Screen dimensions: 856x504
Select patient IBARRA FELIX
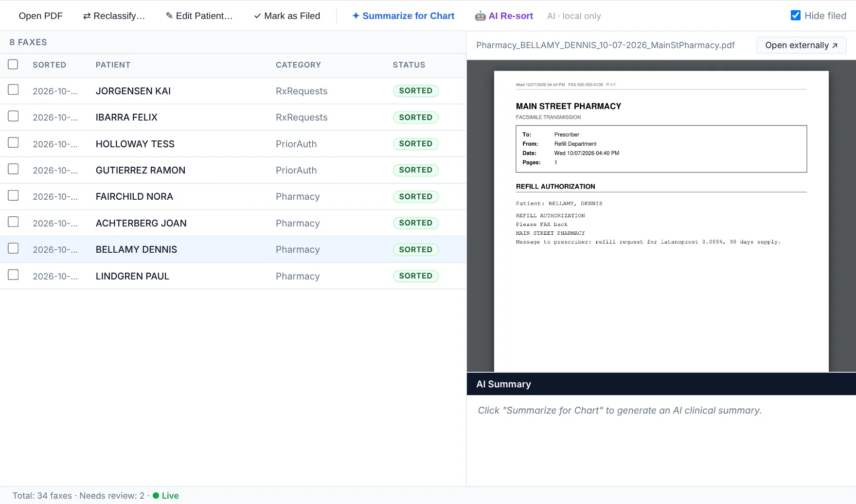(126, 117)
